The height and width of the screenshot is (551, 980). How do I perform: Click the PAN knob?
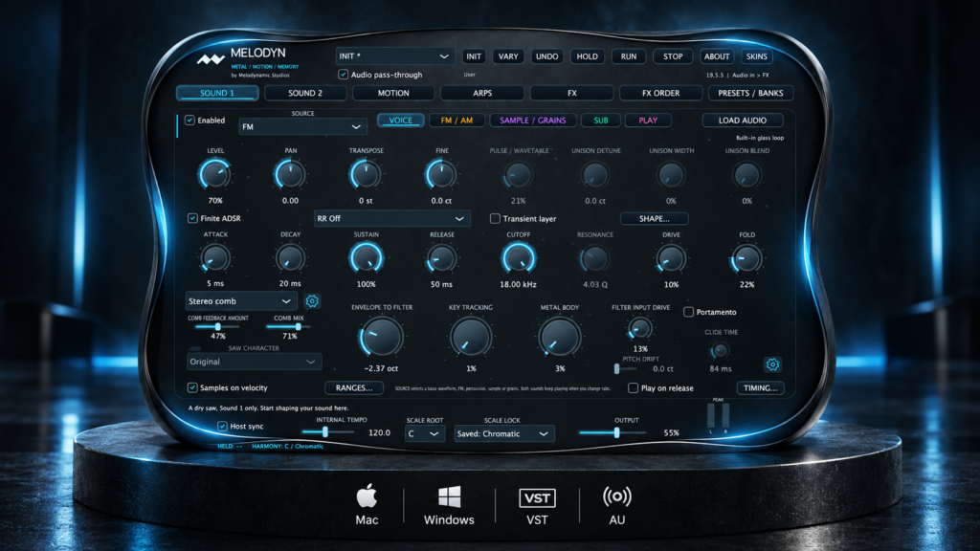coord(290,175)
